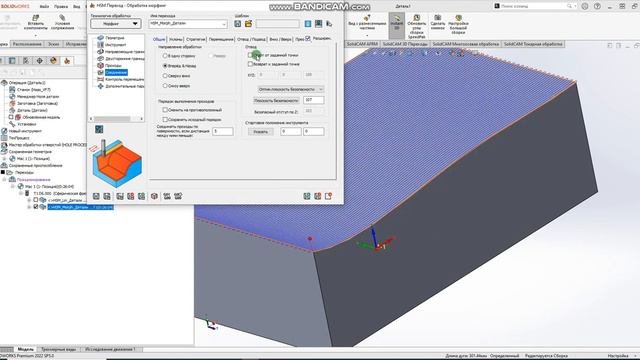Switch to the Перемещения tab

pos(221,39)
